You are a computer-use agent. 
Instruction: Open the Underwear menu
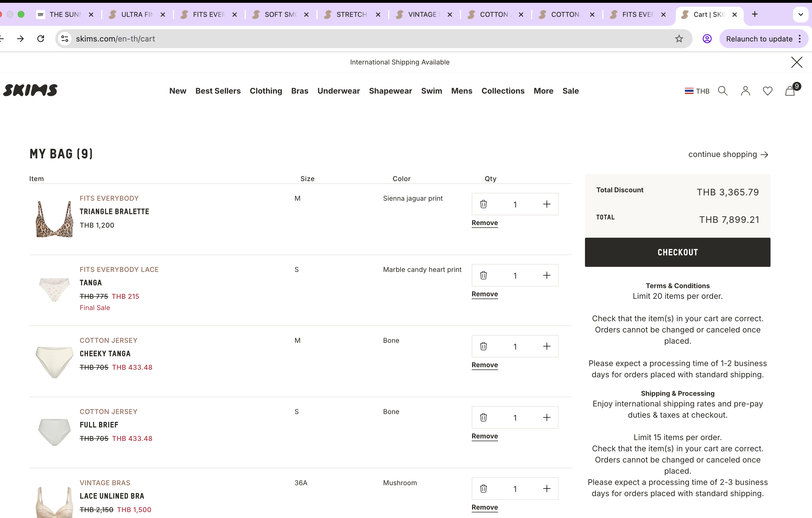[339, 91]
